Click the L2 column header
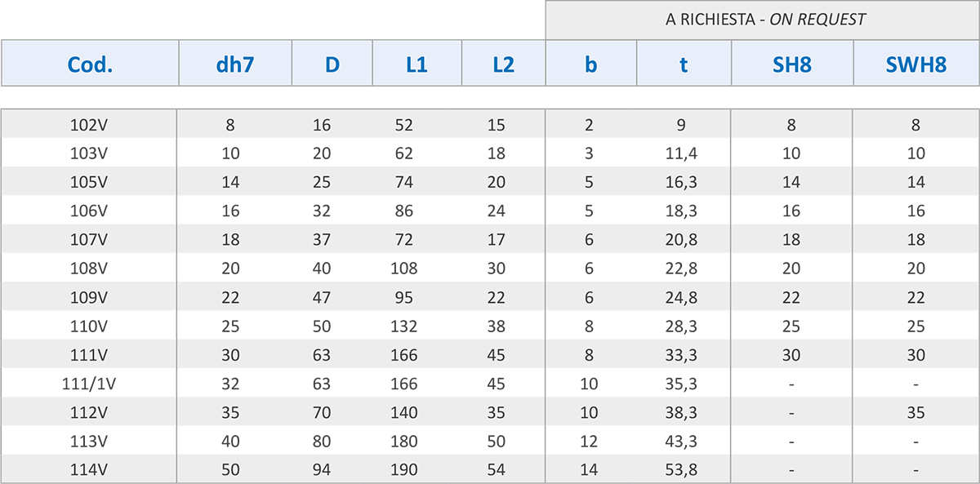Image resolution: width=980 pixels, height=484 pixels. tap(504, 64)
